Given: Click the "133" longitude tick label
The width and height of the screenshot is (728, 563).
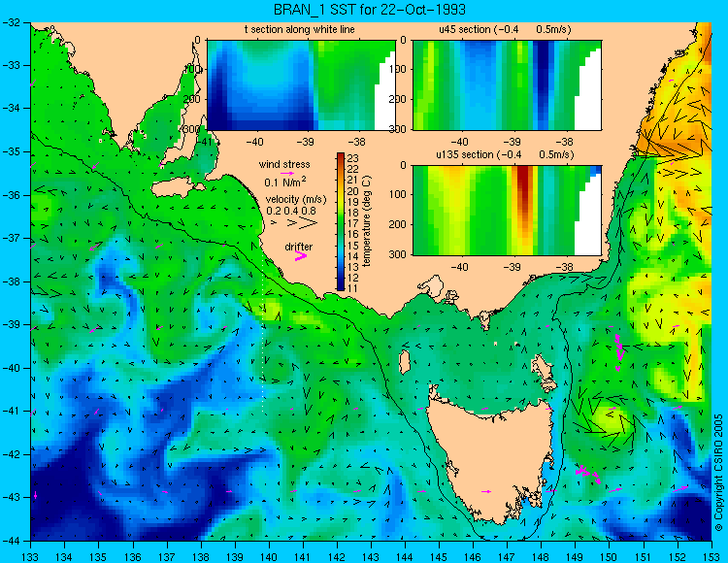Looking at the screenshot, I should pos(31,556).
